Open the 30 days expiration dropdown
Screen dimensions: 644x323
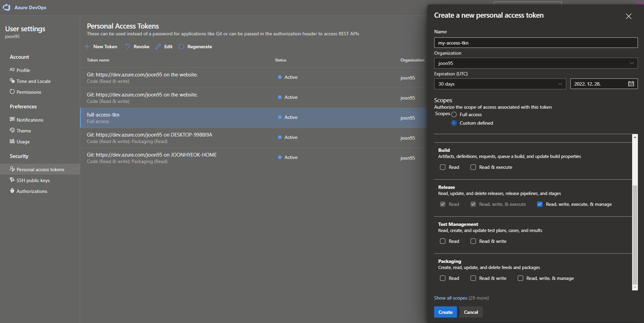(500, 84)
